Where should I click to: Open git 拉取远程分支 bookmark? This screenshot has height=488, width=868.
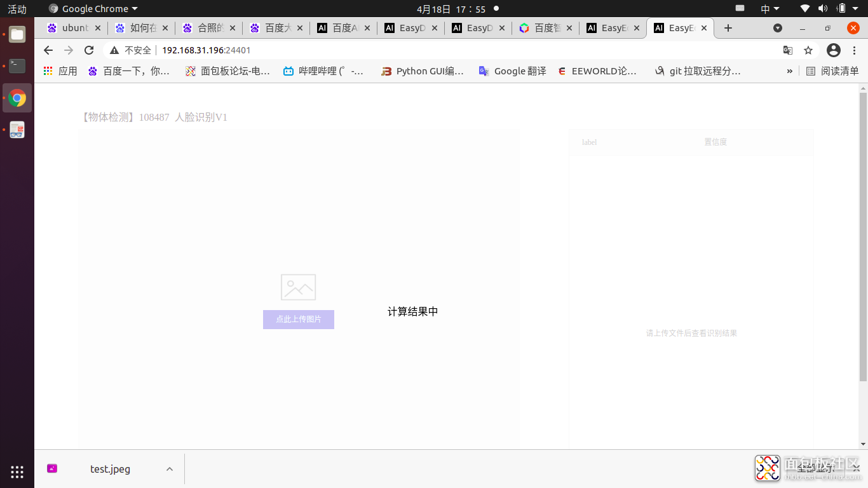coord(698,71)
